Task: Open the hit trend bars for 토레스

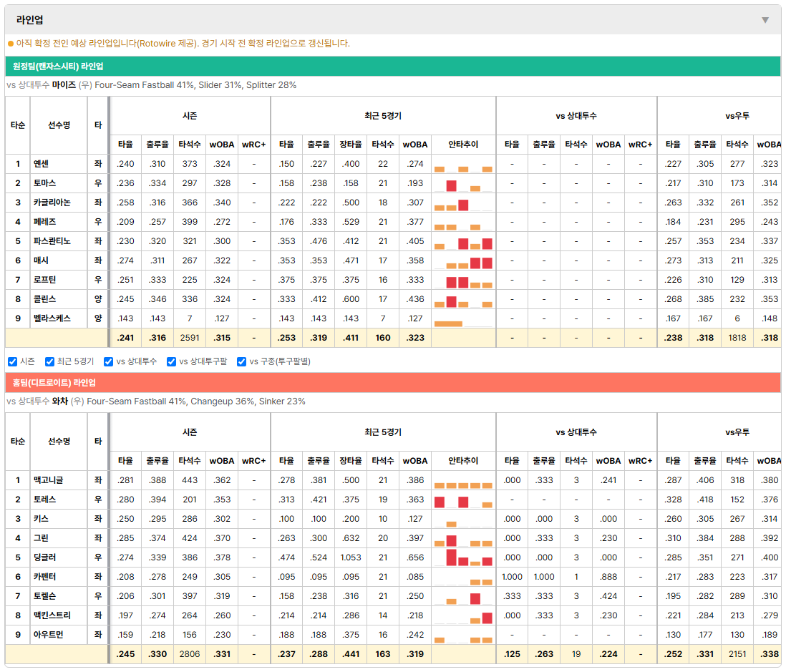Action: click(463, 500)
